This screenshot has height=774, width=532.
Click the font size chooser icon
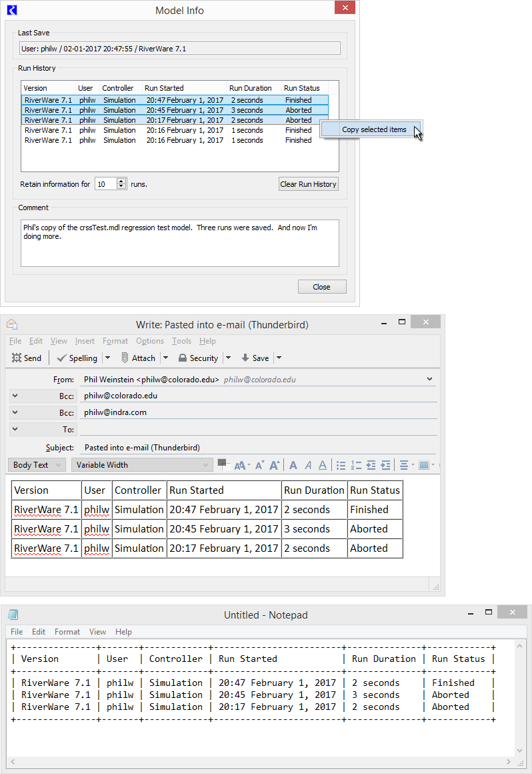tap(241, 465)
